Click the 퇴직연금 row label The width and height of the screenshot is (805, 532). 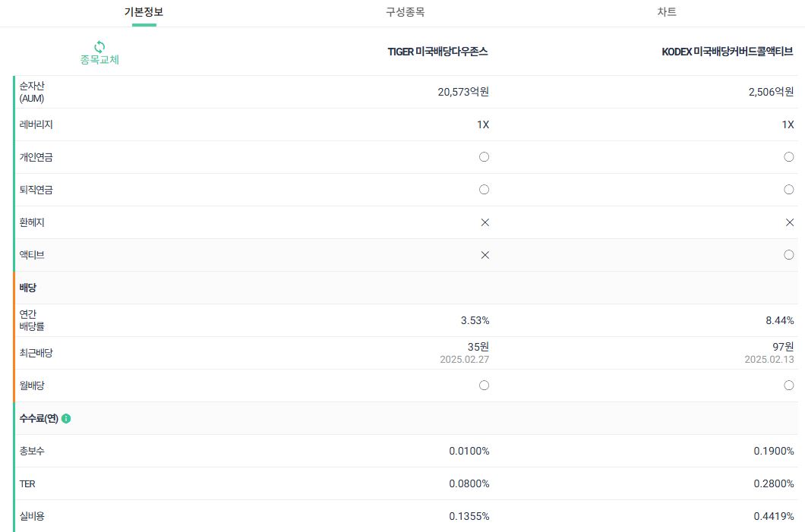coord(36,190)
